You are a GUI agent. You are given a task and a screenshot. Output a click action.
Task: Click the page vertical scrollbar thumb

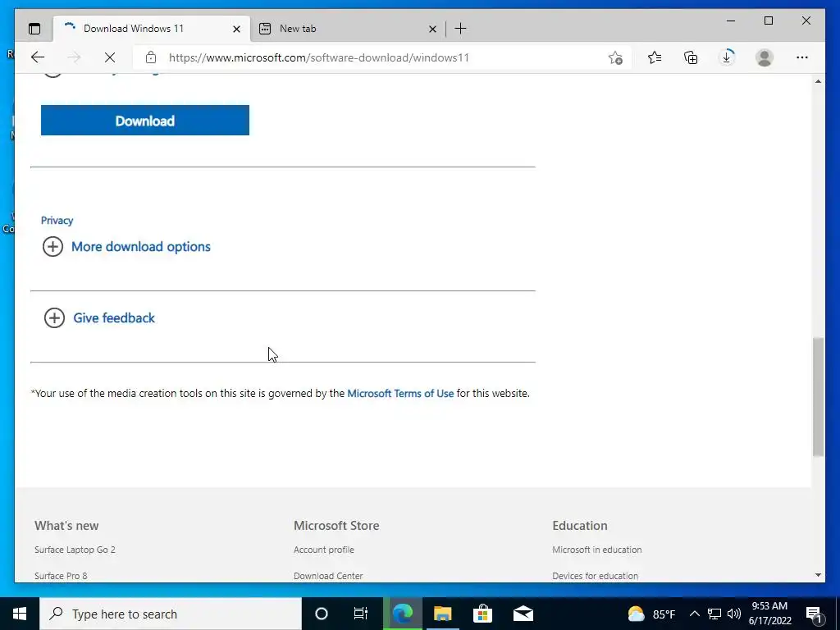pos(818,396)
